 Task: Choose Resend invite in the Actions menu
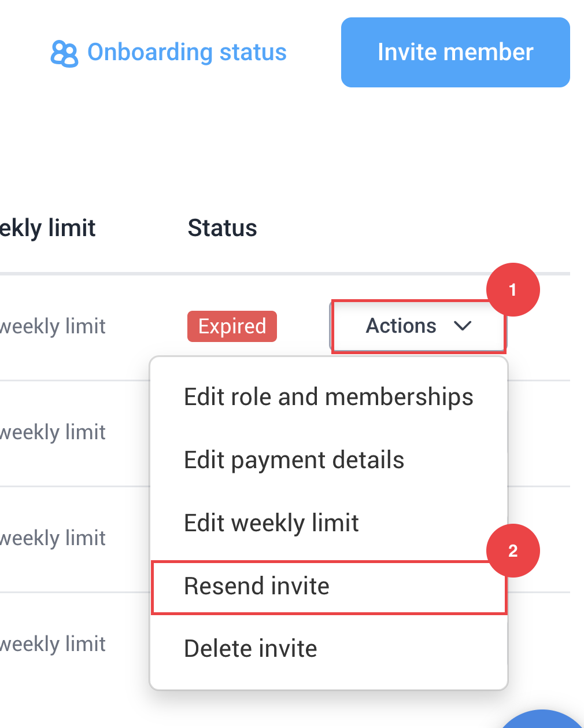pyautogui.click(x=257, y=586)
